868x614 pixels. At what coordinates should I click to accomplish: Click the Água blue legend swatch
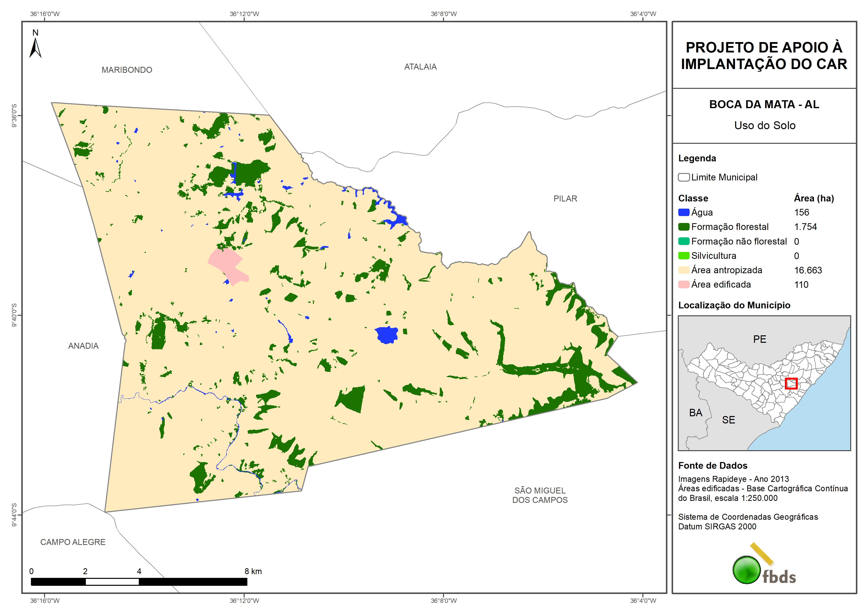[683, 212]
